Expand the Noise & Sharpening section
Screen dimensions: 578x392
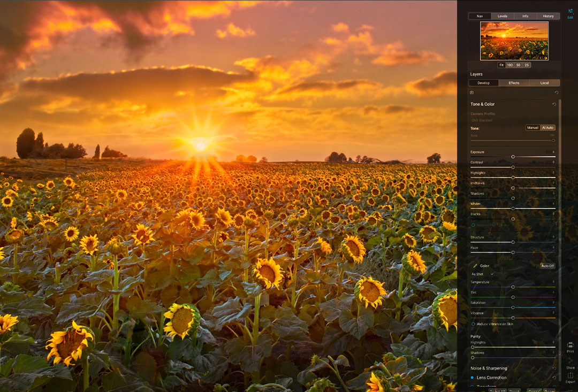(489, 368)
